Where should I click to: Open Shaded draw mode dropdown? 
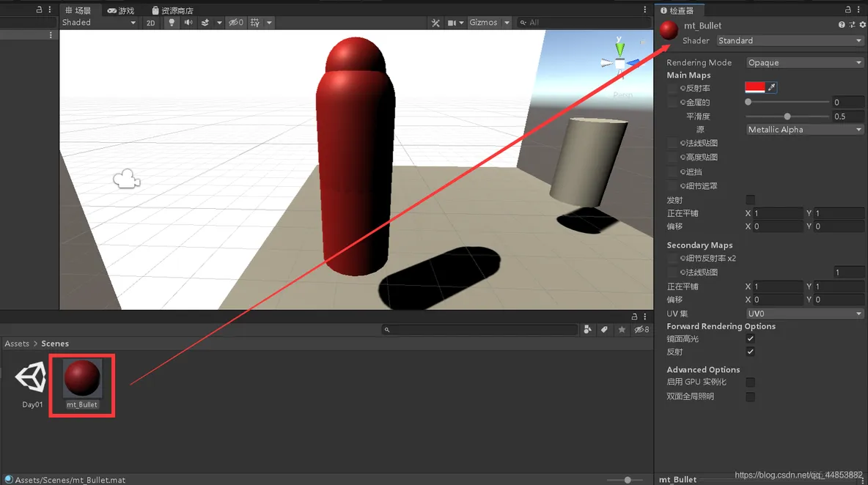(98, 23)
